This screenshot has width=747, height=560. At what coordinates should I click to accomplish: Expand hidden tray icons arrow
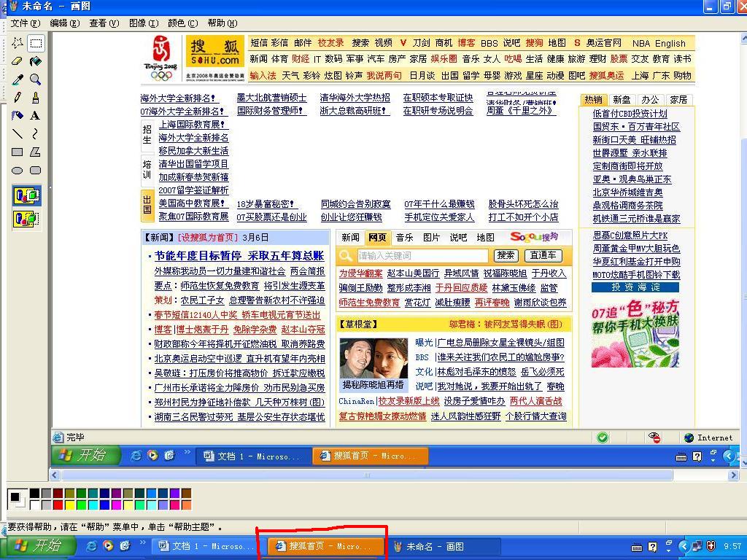(684, 546)
